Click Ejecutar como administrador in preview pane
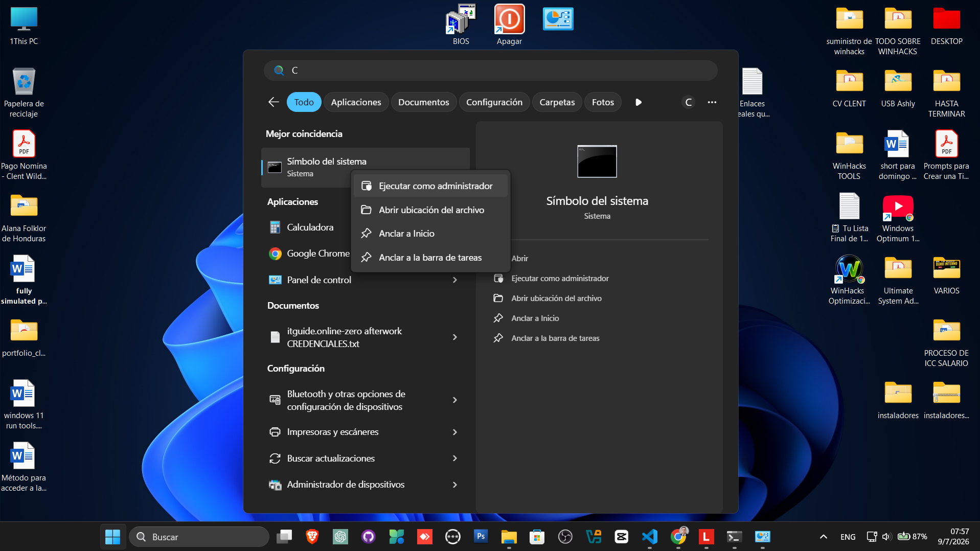The image size is (980, 551). [560, 279]
